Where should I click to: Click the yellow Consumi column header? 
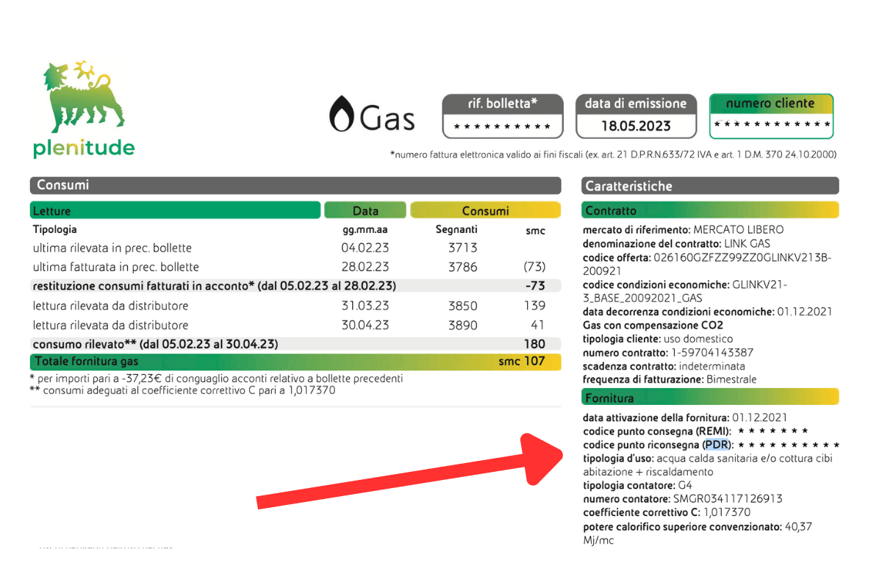(x=485, y=211)
